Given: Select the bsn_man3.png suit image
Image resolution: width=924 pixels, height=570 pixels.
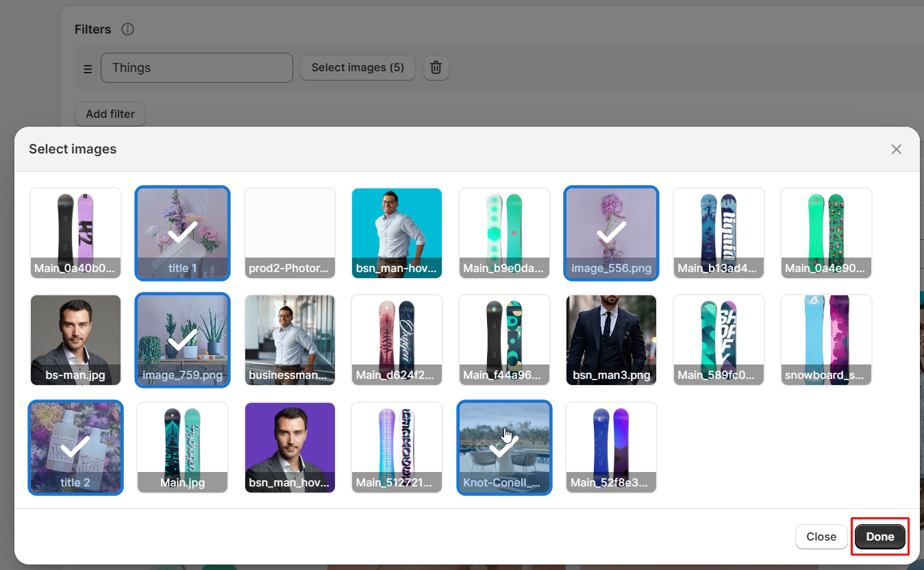Looking at the screenshot, I should pyautogui.click(x=611, y=340).
